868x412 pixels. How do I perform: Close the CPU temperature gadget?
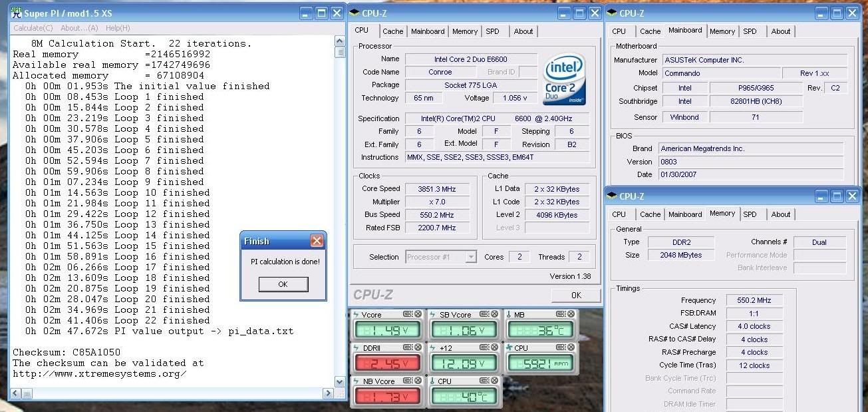pos(494,381)
